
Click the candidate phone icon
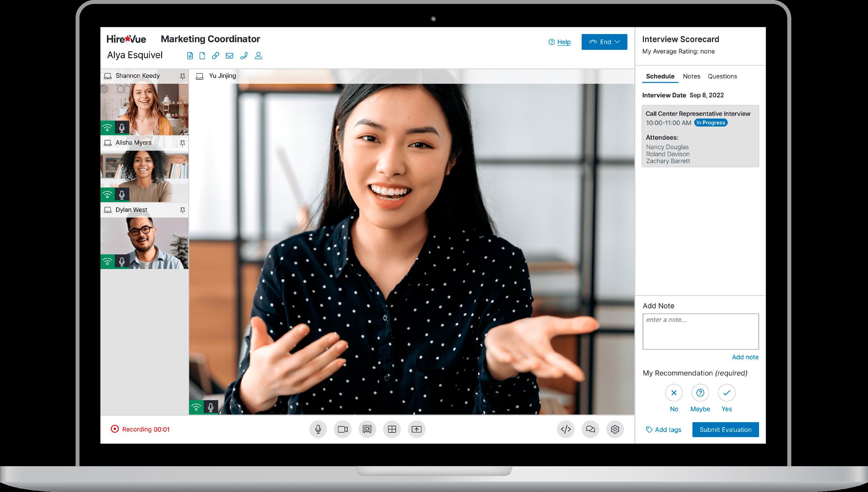pyautogui.click(x=244, y=56)
